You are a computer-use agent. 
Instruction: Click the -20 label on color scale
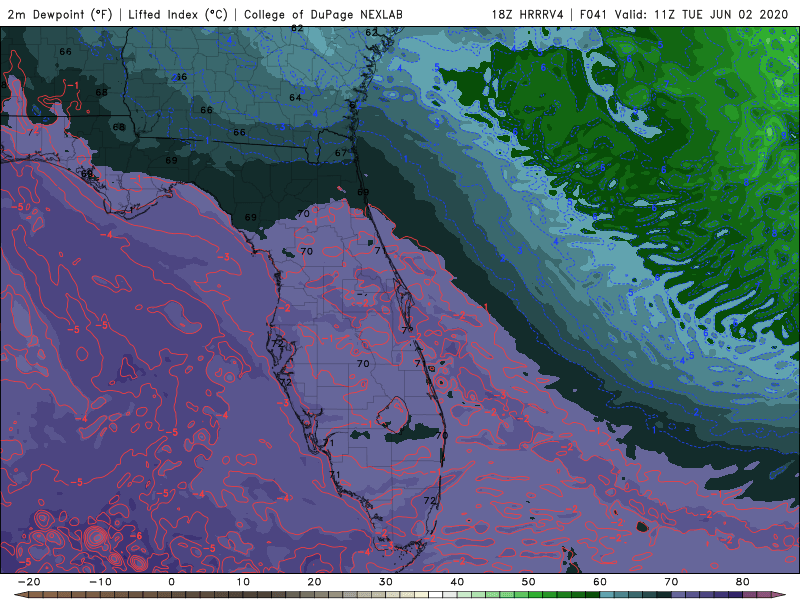tap(29, 582)
